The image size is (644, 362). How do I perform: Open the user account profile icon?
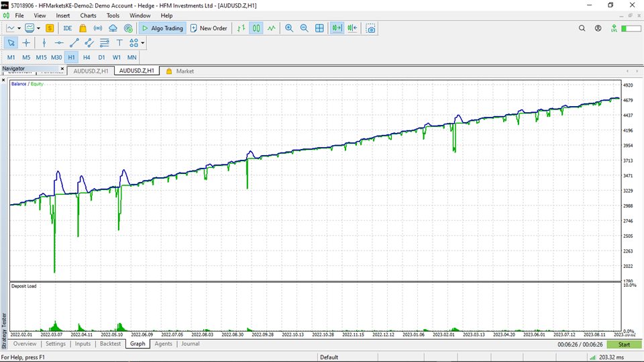pos(598,28)
